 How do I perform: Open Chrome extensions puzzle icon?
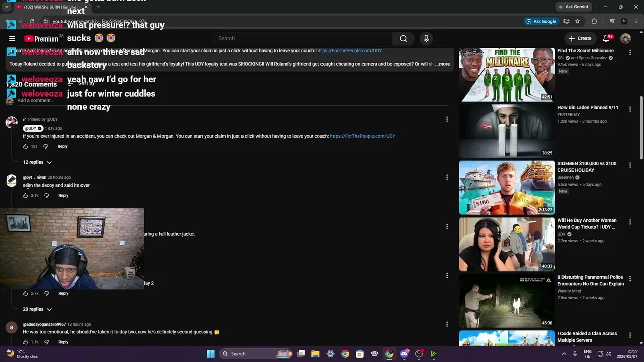[x=594, y=21]
